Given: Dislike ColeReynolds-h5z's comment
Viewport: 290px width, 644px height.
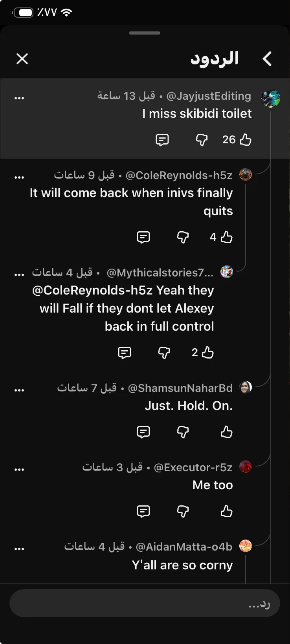Looking at the screenshot, I should [x=183, y=237].
